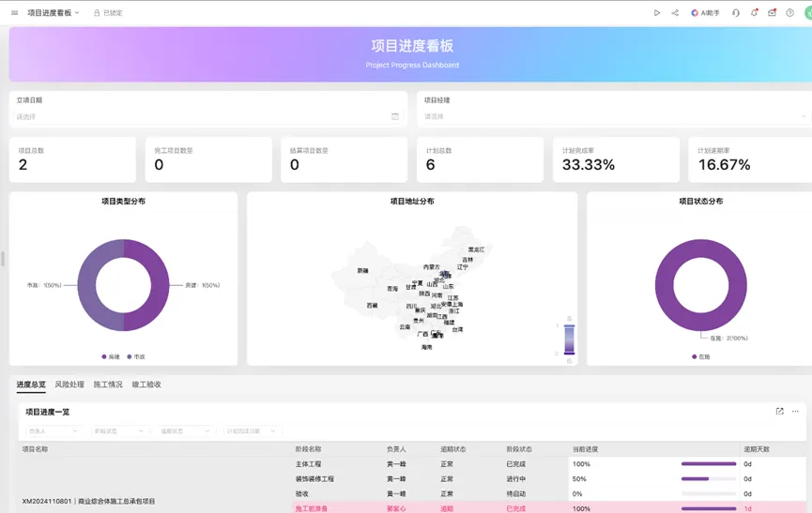Click project XM2024110801 商业综合体施工总承包项目
812x513 pixels.
pyautogui.click(x=88, y=501)
